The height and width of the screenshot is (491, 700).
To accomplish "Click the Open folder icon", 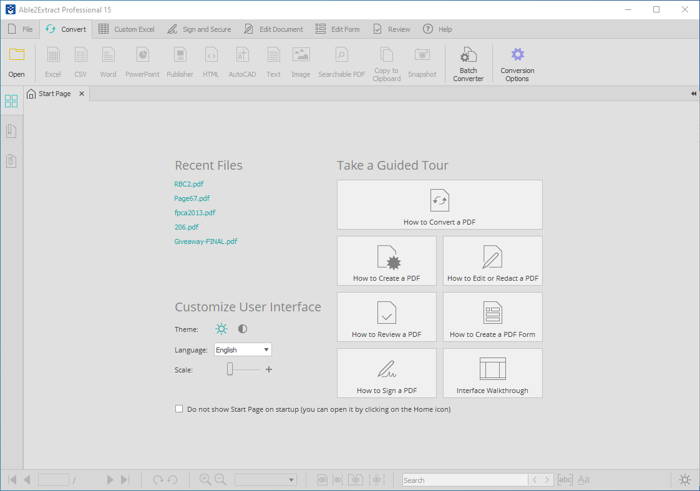I will (x=16, y=56).
